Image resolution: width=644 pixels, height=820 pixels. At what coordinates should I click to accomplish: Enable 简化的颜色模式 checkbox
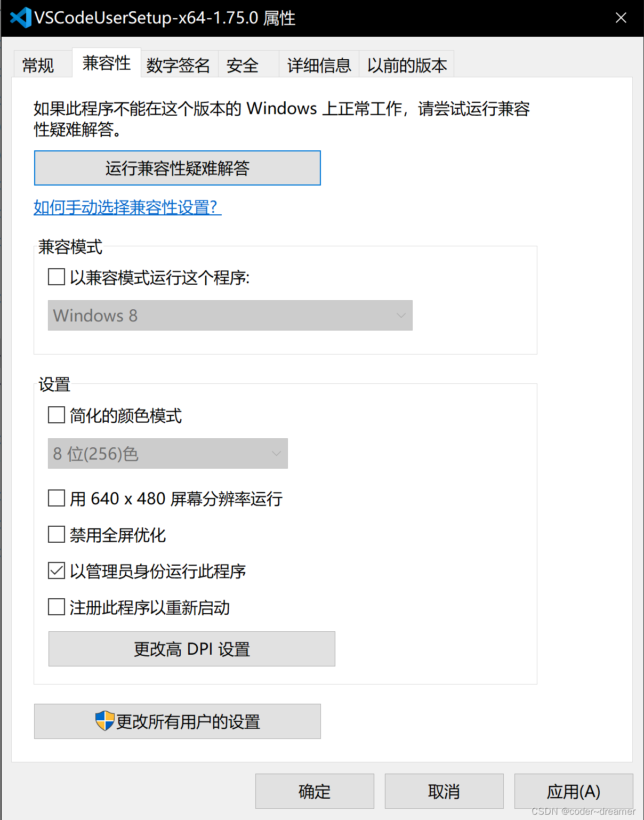pos(55,415)
